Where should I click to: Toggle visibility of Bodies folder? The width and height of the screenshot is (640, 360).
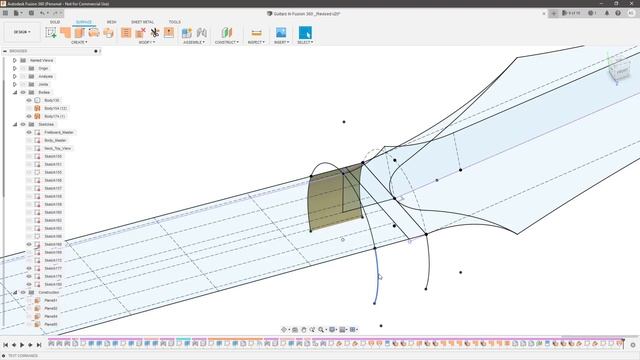23,92
